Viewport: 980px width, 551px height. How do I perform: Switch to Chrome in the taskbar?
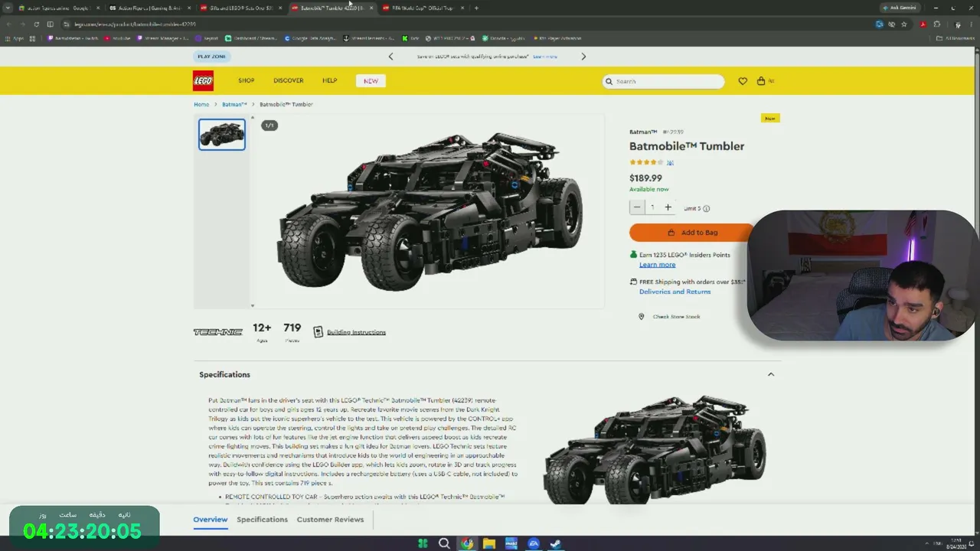(466, 544)
